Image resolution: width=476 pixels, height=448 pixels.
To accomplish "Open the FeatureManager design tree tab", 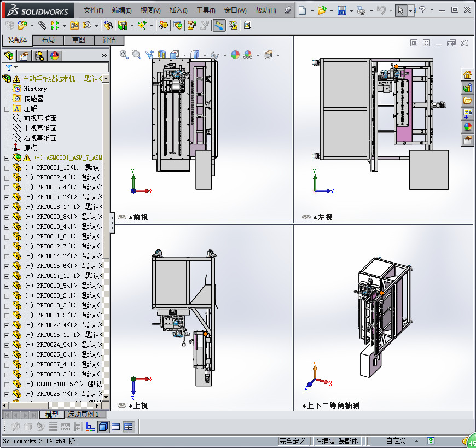I will 9,56.
